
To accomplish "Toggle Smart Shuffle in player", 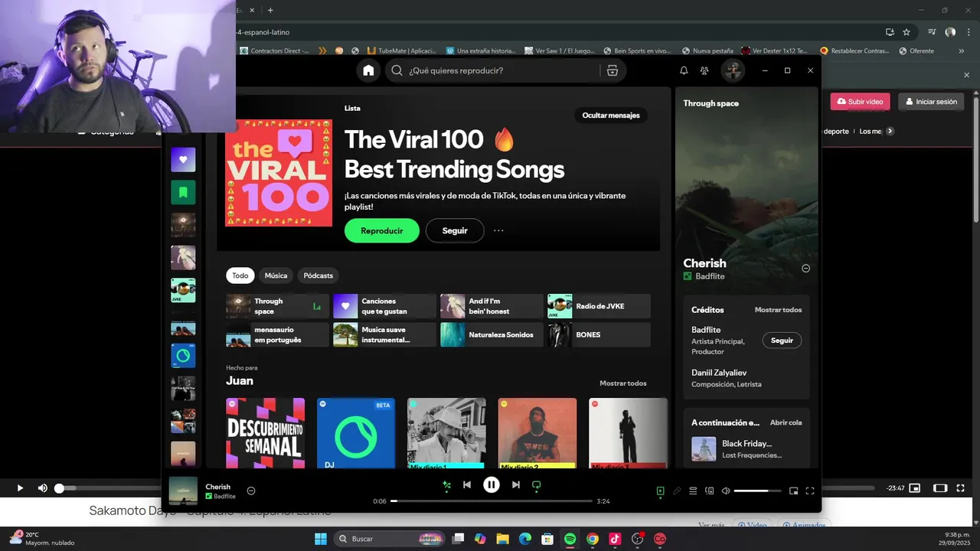I will [447, 484].
